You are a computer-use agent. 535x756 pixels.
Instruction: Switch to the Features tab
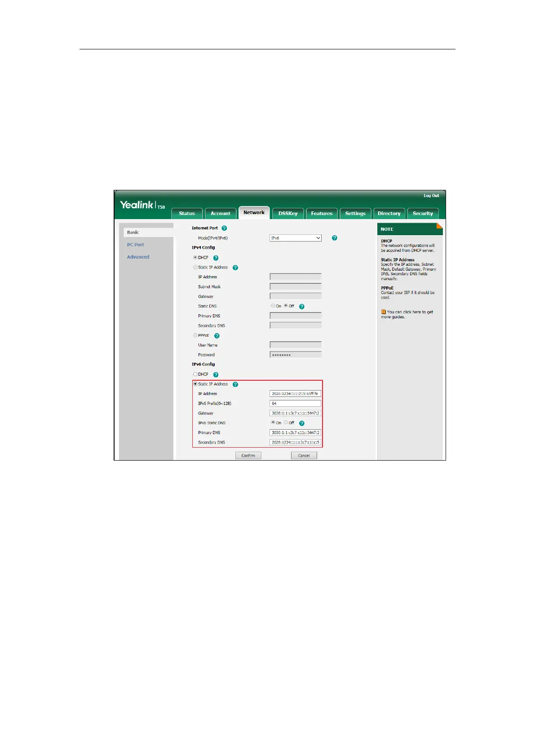pos(322,213)
